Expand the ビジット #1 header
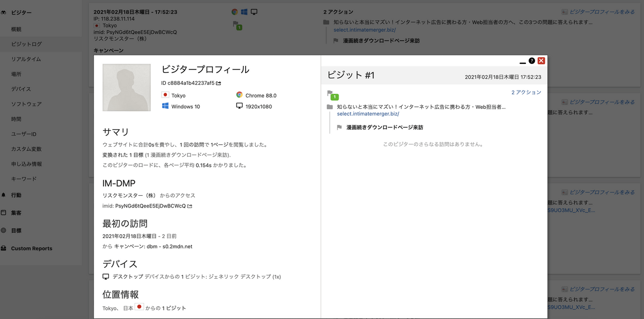644x319 pixels. click(350, 76)
